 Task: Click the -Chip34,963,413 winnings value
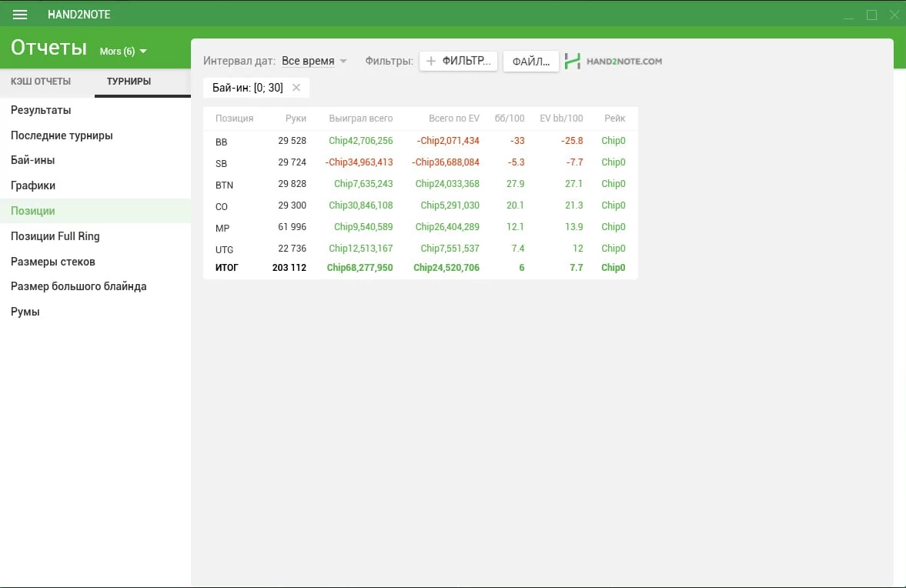coord(359,162)
